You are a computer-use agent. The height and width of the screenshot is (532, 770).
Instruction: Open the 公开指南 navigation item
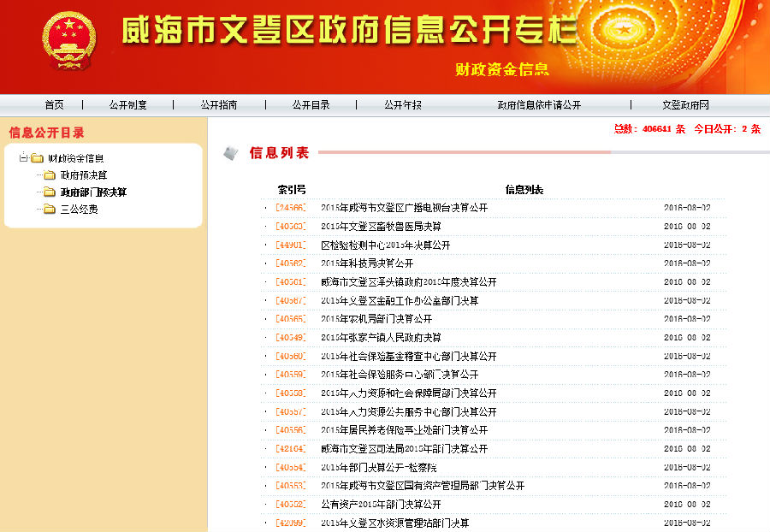pos(221,104)
